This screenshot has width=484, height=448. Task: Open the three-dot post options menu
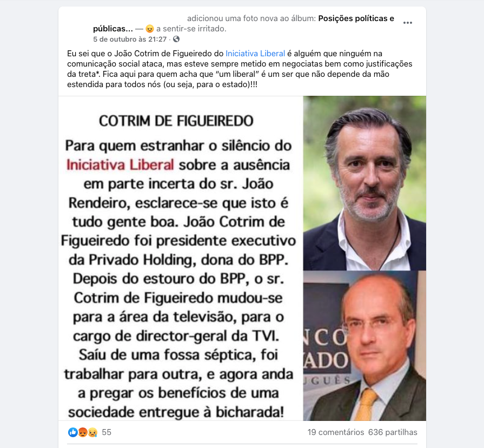click(x=407, y=23)
